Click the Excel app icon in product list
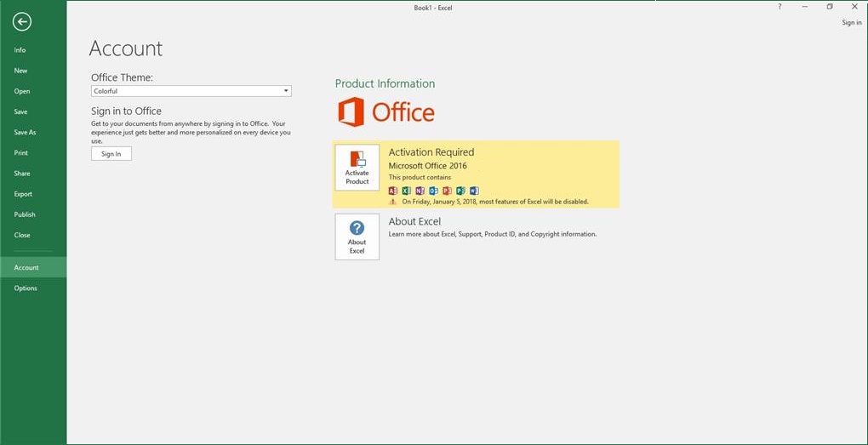The image size is (868, 445). click(406, 191)
